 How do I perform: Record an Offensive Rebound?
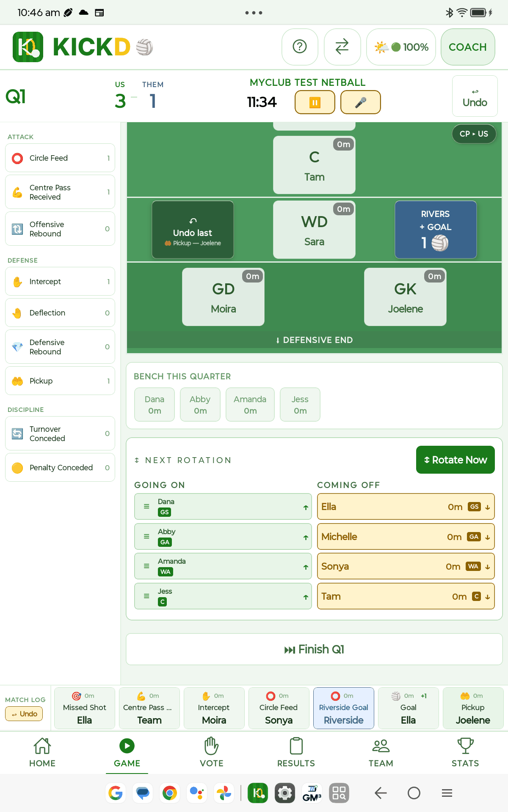[x=60, y=229]
